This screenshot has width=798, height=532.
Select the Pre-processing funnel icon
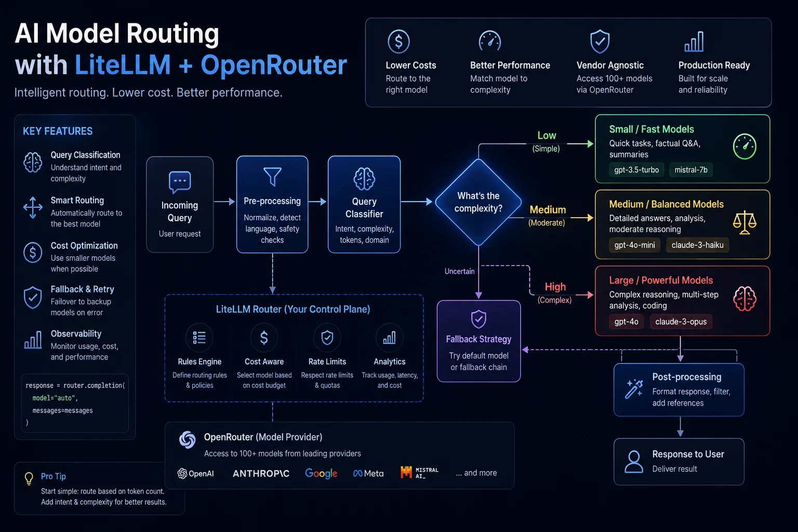point(272,177)
